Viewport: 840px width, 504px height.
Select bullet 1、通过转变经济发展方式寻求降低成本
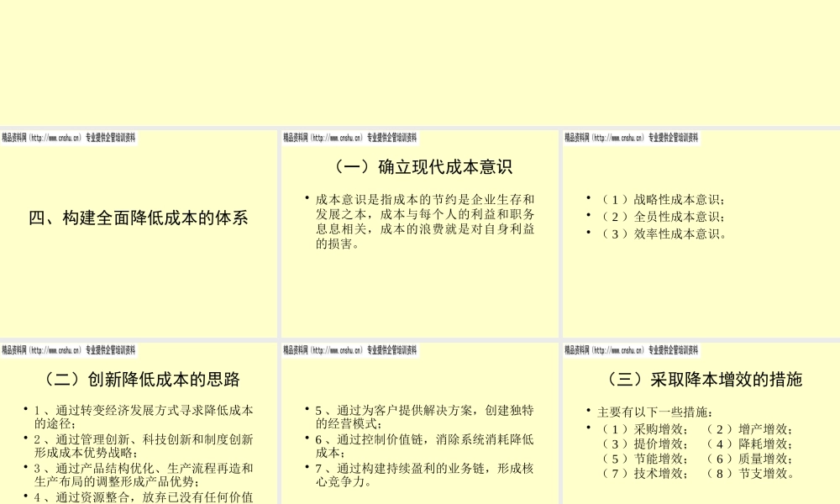[x=144, y=417]
